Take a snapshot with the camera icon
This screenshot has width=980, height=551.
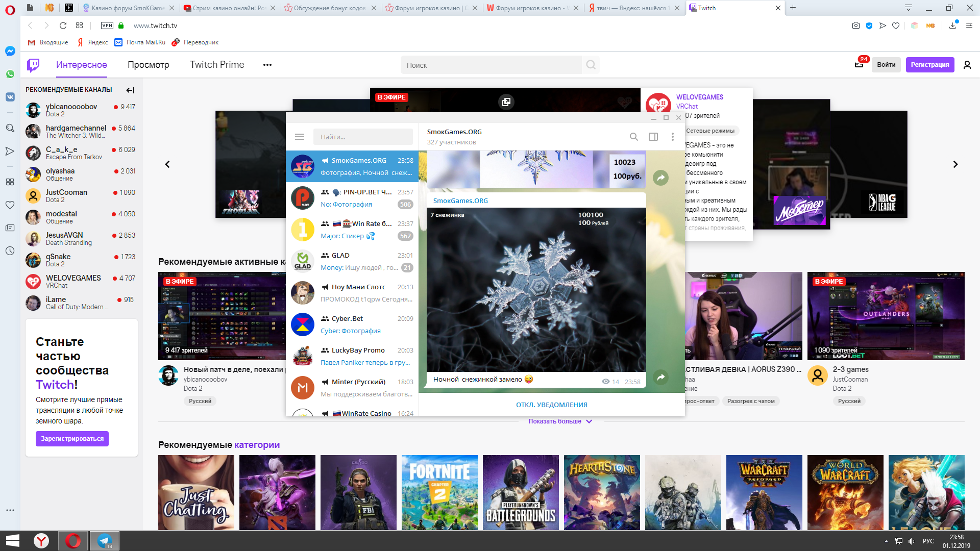[856, 26]
